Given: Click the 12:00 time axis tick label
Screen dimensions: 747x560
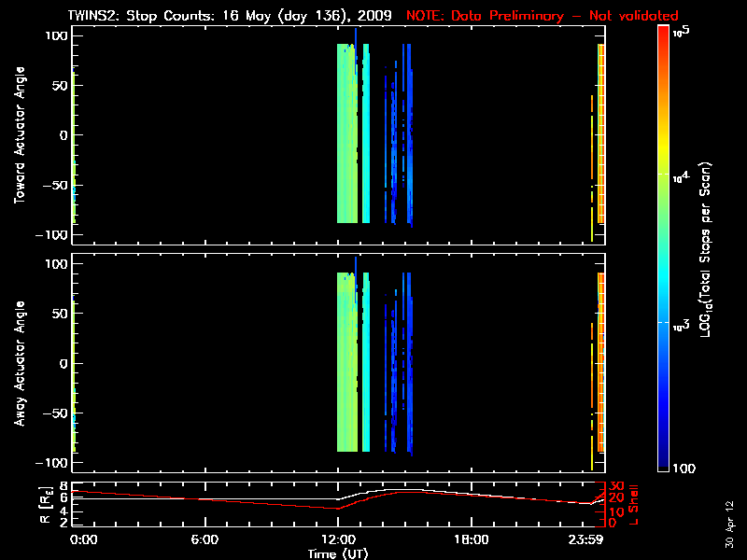Looking at the screenshot, I should pos(338,539).
